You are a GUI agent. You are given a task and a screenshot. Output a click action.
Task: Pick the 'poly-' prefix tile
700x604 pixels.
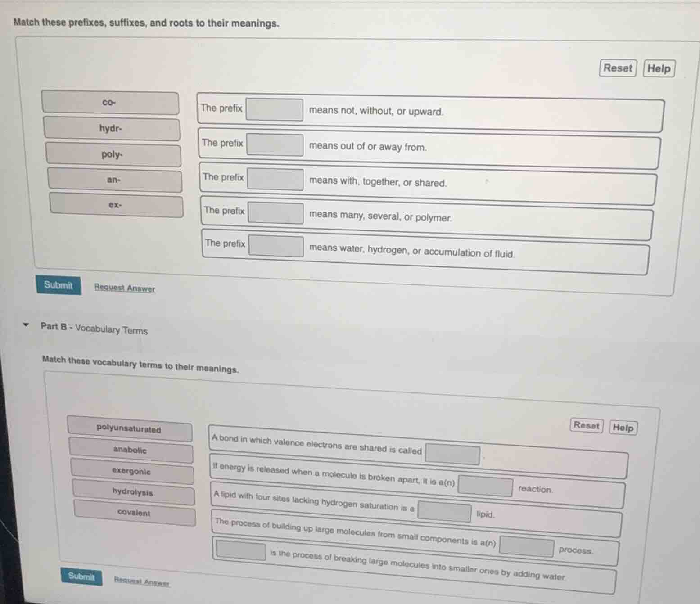tap(113, 155)
